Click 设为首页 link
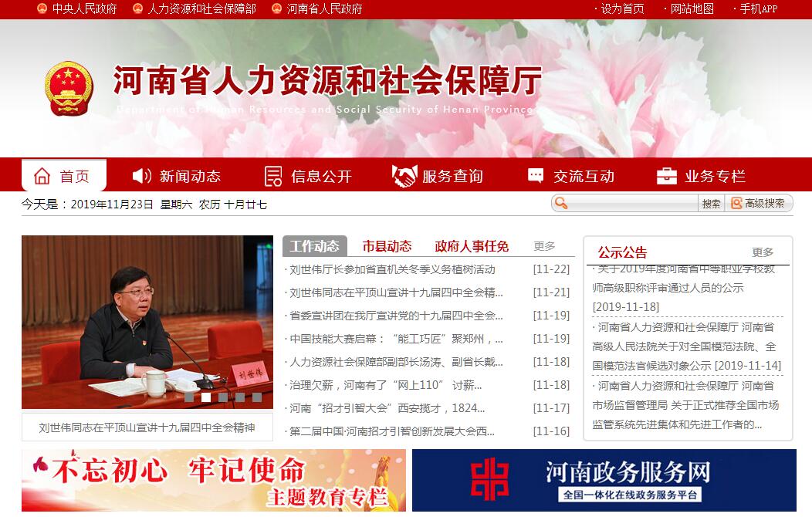812x517 pixels. (x=622, y=8)
